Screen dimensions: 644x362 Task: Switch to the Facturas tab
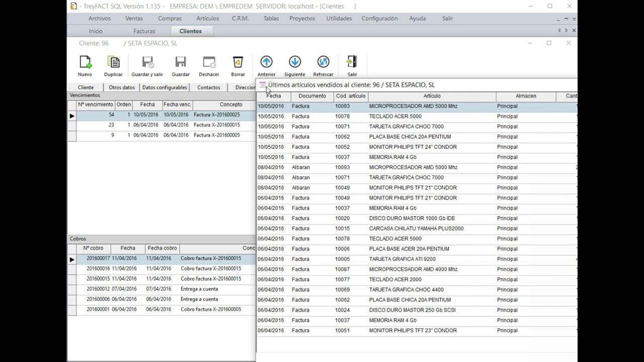[x=144, y=31]
